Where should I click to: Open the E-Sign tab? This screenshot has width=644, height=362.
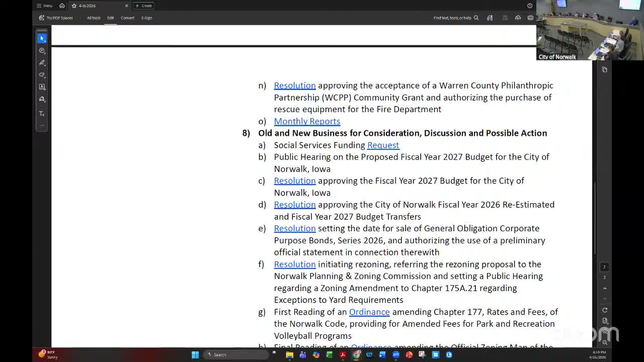pos(146,18)
